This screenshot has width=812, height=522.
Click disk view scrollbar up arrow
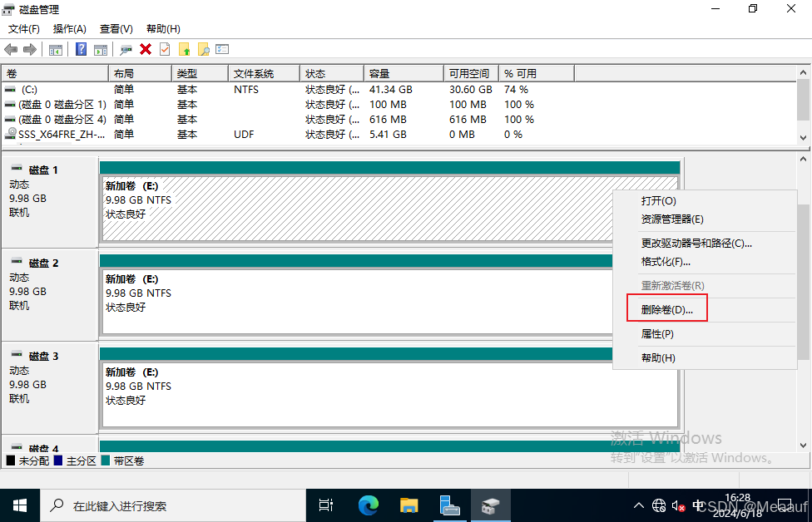[803, 160]
